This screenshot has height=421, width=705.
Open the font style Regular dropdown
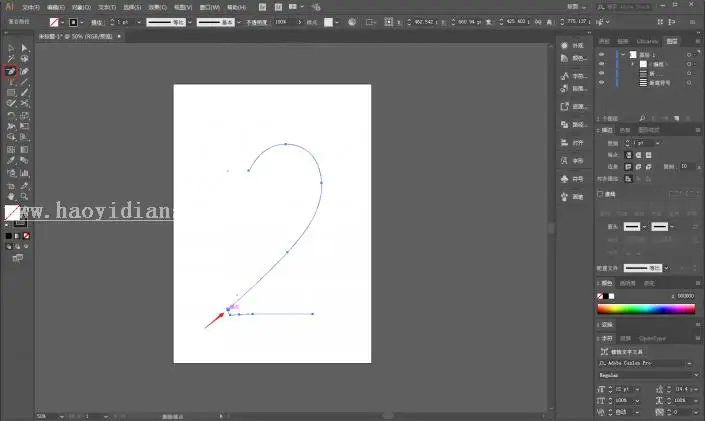click(696, 375)
